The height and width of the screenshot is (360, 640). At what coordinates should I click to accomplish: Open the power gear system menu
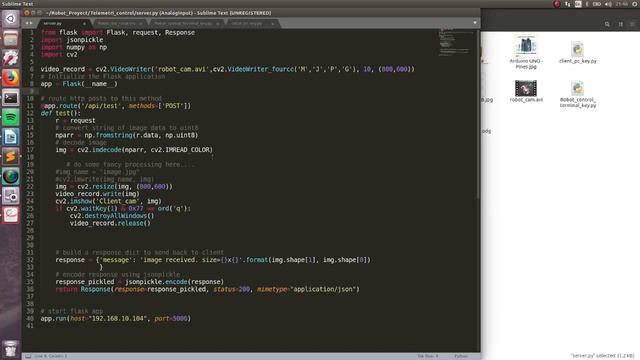[x=635, y=4]
